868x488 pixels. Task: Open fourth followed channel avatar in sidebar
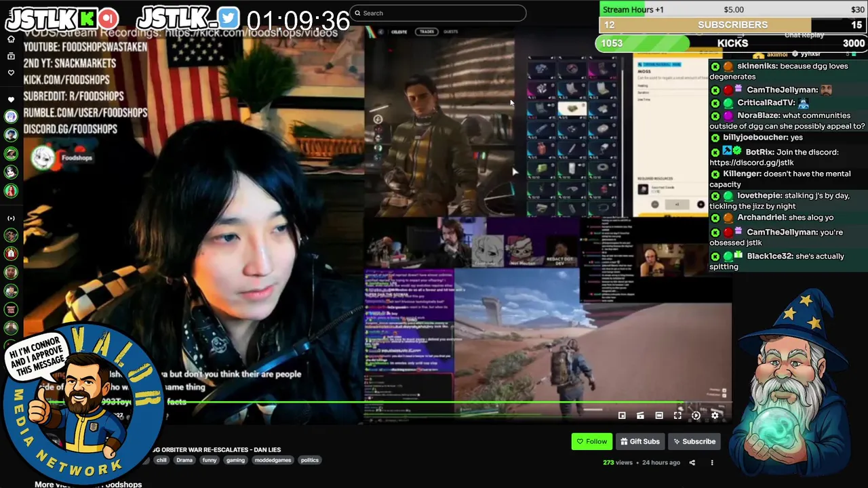[x=11, y=172]
